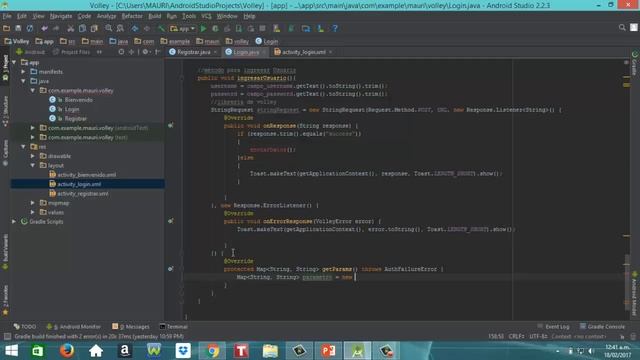640x360 pixels.
Task: Click the Help question mark icon
Action: tap(335, 29)
